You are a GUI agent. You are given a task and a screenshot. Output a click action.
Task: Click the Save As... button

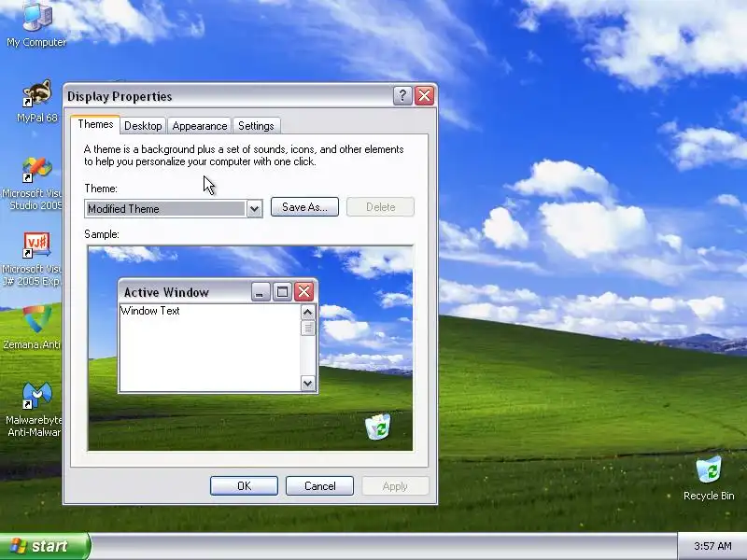point(305,207)
